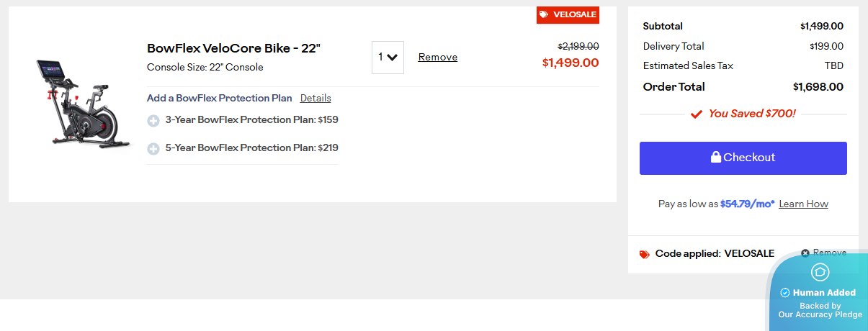Open the BowFlex VeloCore Bike - 22" product title

233,48
